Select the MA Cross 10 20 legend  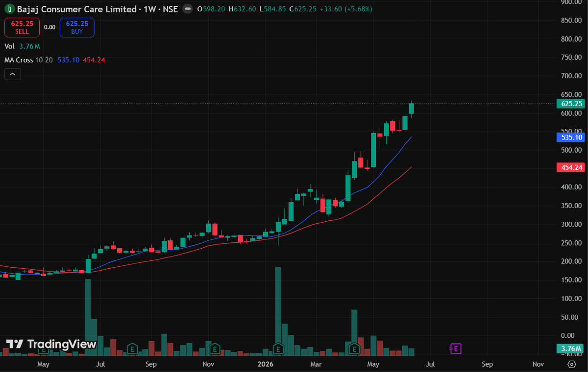click(x=28, y=60)
